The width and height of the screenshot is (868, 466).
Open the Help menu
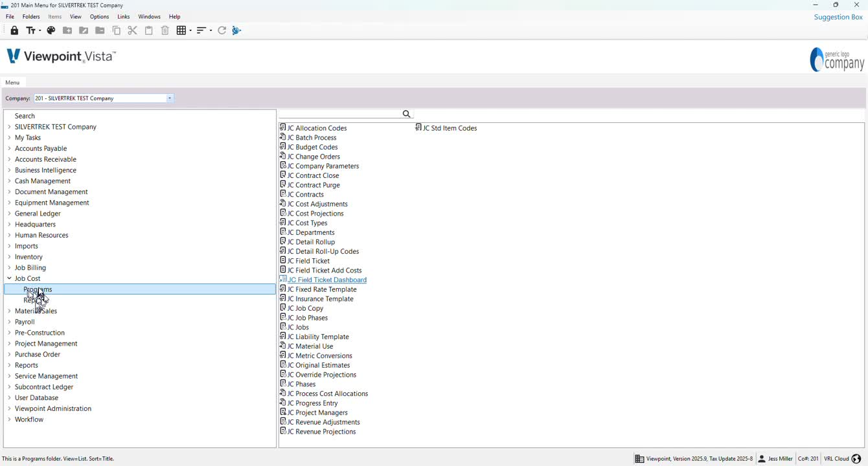(x=175, y=17)
